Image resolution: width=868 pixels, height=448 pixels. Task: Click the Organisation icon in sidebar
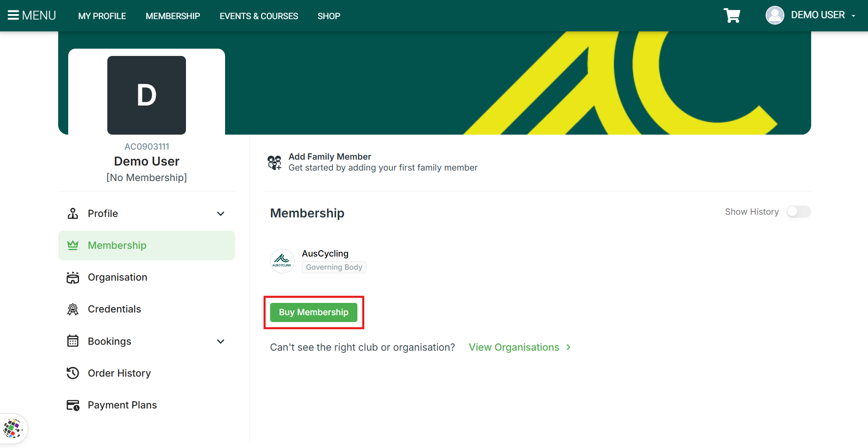pyautogui.click(x=73, y=277)
